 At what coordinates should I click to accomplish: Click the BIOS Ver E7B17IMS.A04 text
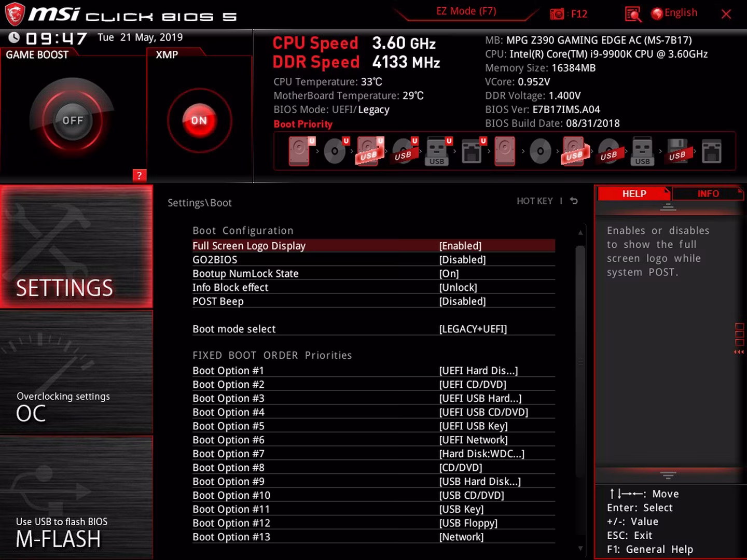(x=543, y=109)
